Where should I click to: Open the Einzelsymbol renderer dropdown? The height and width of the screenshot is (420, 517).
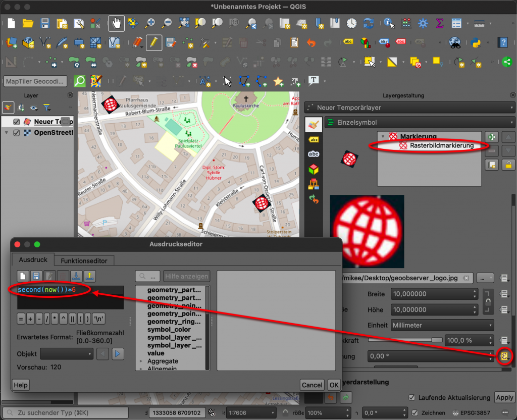420,122
